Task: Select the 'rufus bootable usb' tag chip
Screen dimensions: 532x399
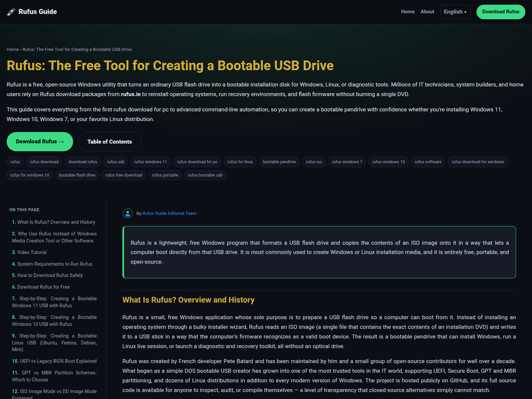Action: pos(205,175)
